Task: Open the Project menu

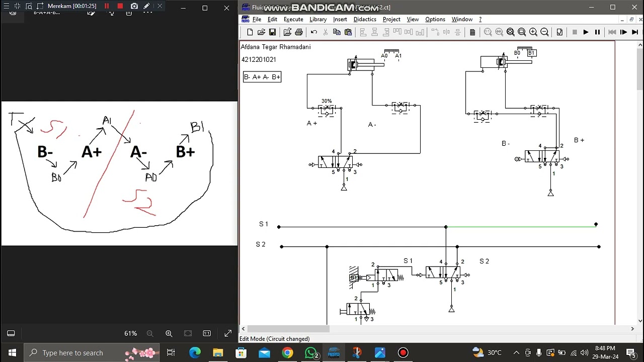Action: point(391,19)
